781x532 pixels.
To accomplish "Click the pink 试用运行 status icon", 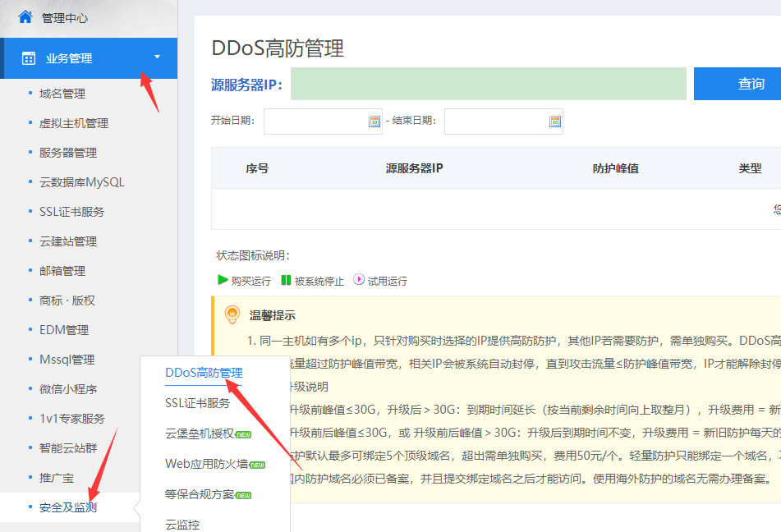I will [359, 280].
